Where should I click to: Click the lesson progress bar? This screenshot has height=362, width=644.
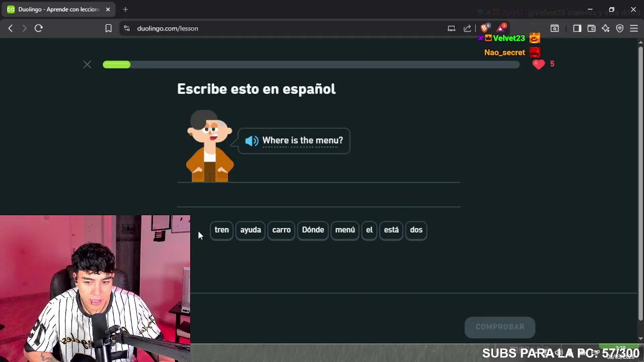click(x=311, y=64)
